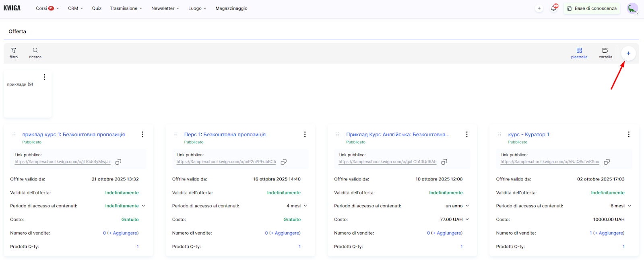Click the ricerca search icon
The width and height of the screenshot is (644, 262).
[x=35, y=53]
